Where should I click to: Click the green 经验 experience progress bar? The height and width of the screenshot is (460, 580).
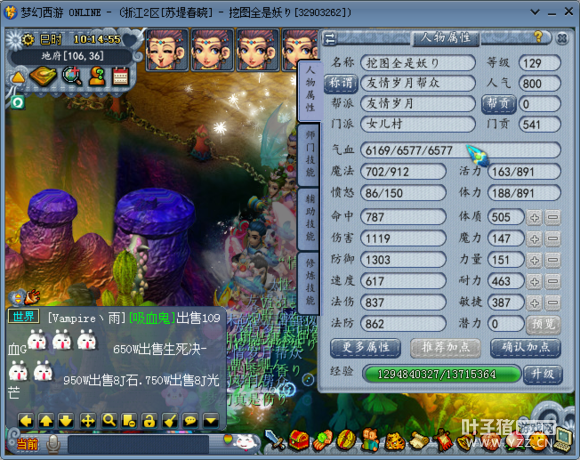[x=442, y=374]
